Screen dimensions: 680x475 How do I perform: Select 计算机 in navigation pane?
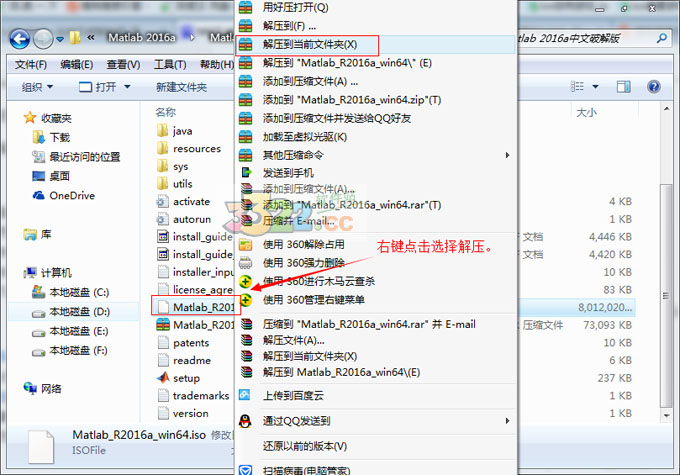(48, 273)
